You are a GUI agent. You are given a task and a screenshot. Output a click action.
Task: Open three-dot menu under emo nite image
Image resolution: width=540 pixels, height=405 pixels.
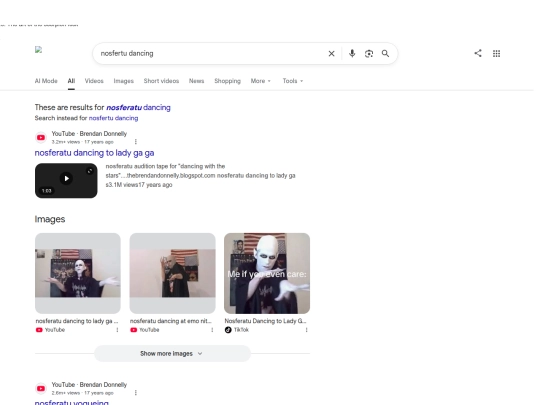pos(212,330)
